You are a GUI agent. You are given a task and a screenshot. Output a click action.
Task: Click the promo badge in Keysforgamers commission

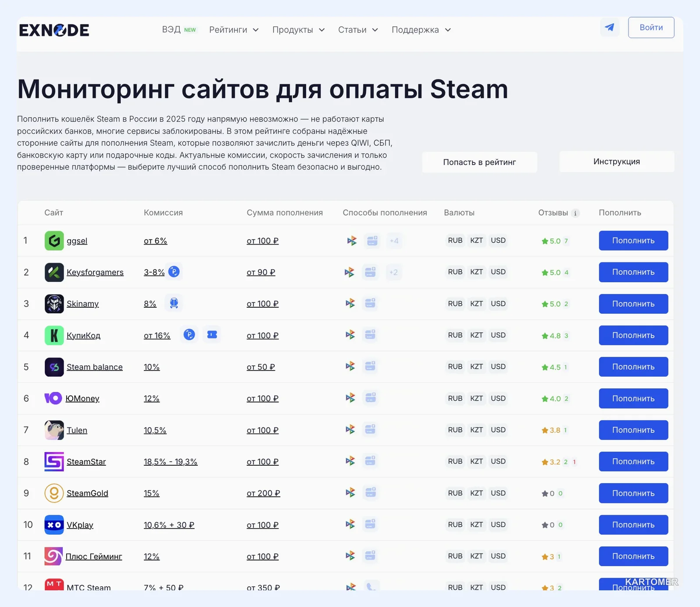(x=174, y=272)
